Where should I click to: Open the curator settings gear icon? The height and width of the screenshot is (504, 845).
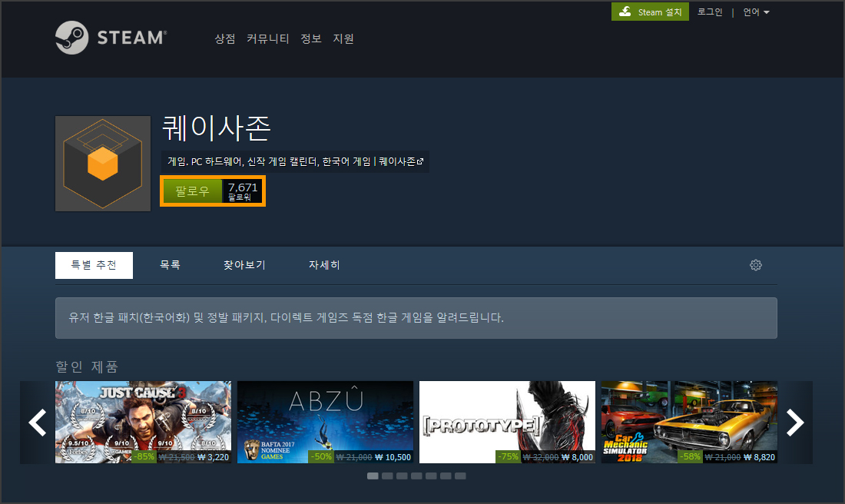pyautogui.click(x=756, y=265)
